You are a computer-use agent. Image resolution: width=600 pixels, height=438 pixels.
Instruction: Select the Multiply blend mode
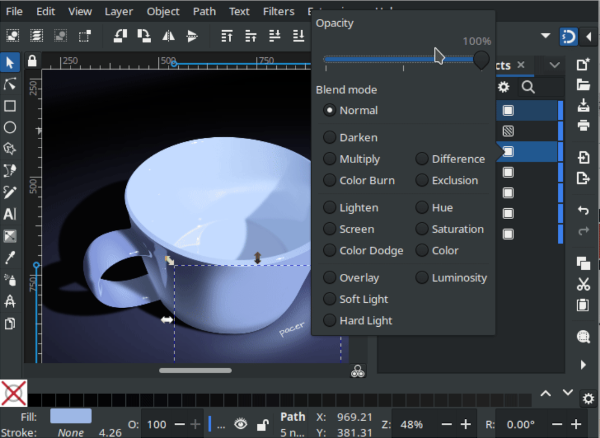(359, 159)
